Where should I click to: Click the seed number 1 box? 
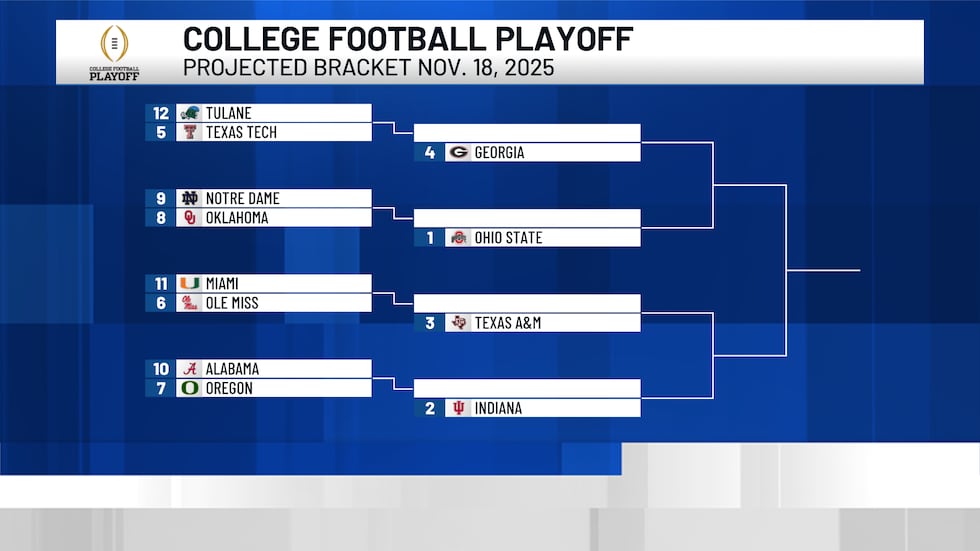pyautogui.click(x=430, y=238)
